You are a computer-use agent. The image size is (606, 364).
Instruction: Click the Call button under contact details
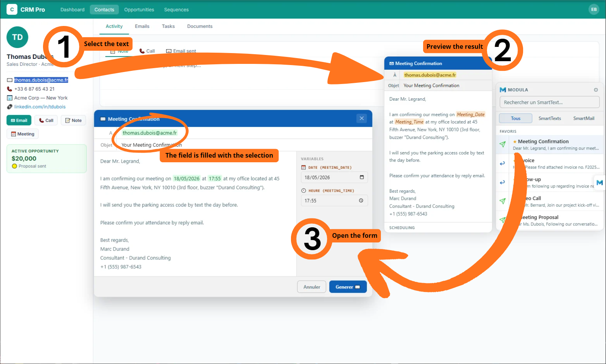(46, 120)
